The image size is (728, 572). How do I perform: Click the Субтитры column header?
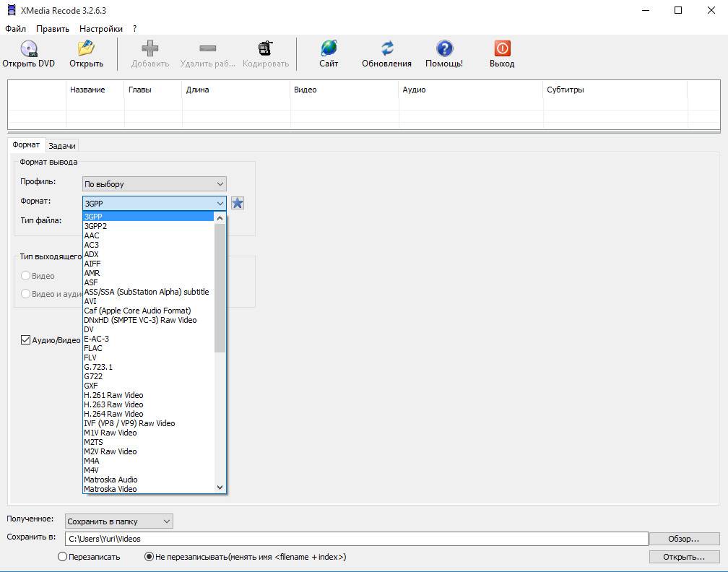click(615, 90)
